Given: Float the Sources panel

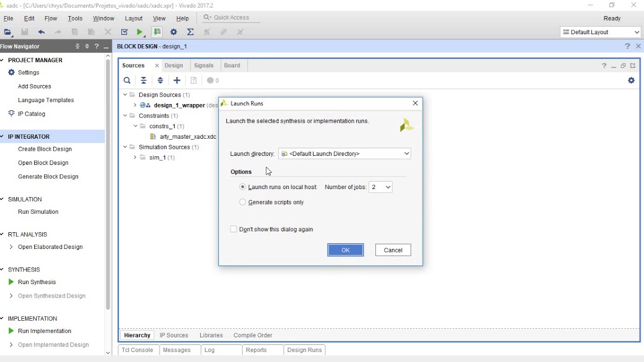Looking at the screenshot, I should point(633,65).
